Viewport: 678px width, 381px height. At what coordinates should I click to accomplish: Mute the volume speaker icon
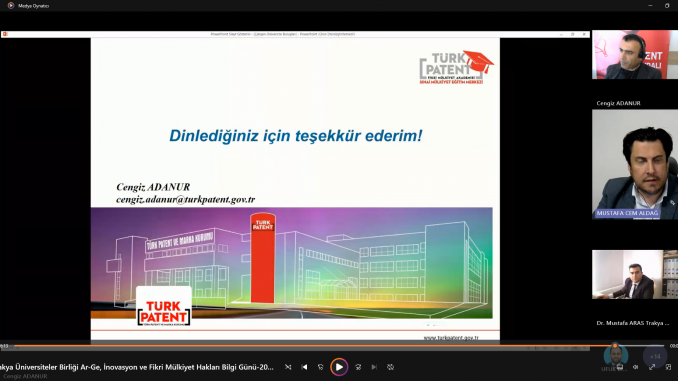coord(635,367)
